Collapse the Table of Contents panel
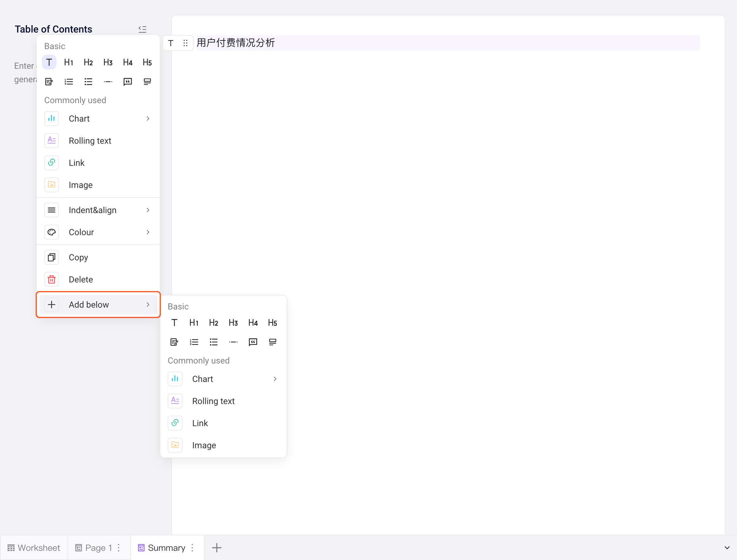Viewport: 737px width, 560px height. (142, 29)
